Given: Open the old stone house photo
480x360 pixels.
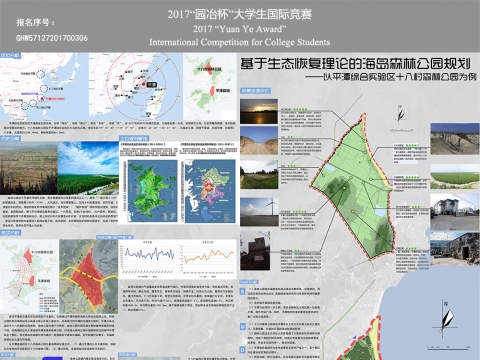Looking at the screenshot, I should tap(455, 249).
